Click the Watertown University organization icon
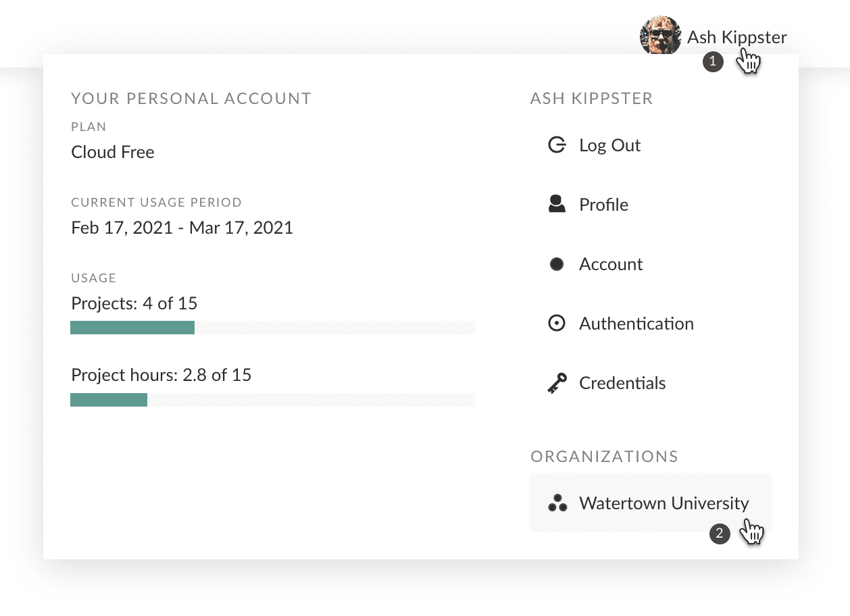850x616 pixels. 557,503
